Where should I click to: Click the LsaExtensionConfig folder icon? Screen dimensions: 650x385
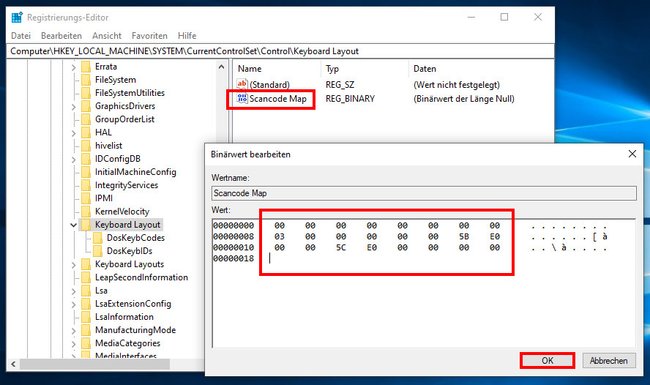pos(86,304)
